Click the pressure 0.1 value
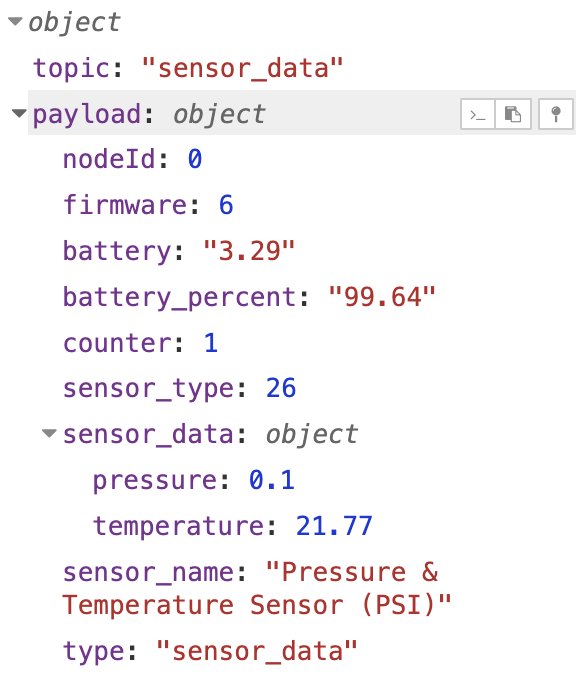Image resolution: width=580 pixels, height=674 pixels. coord(272,480)
